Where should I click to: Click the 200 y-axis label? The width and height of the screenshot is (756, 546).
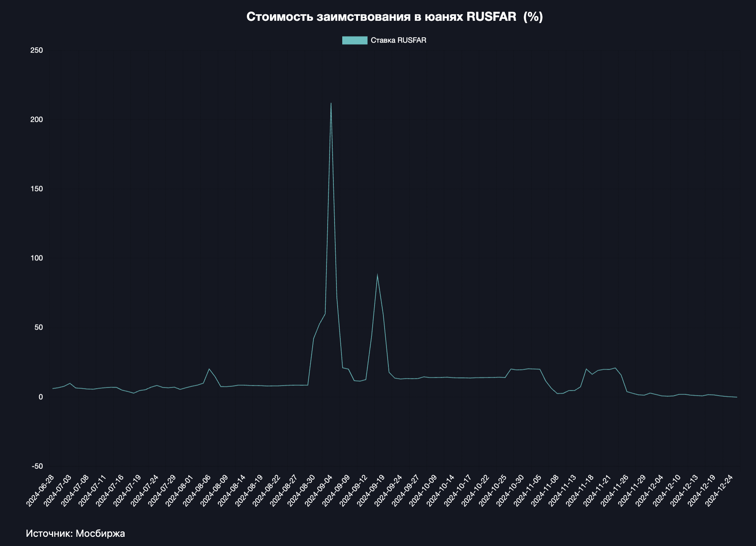[x=37, y=120]
